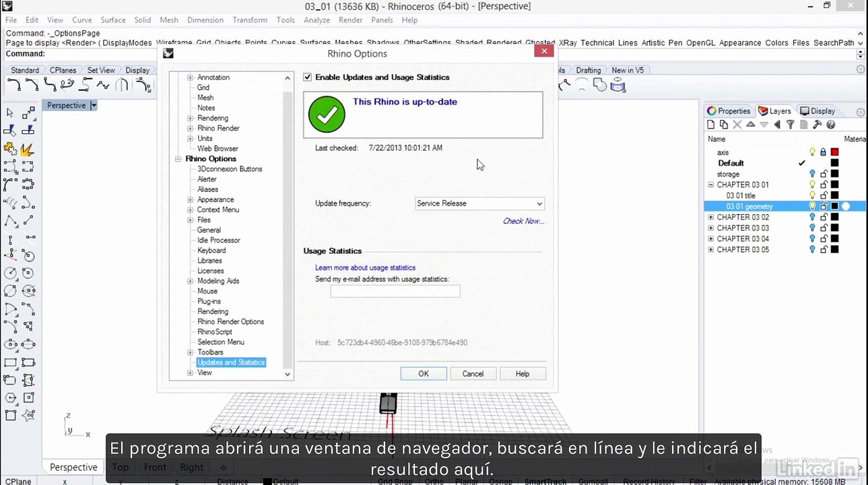Click the gear-shaped icon in left toolbar
This screenshot has height=485, width=868.
point(10,148)
